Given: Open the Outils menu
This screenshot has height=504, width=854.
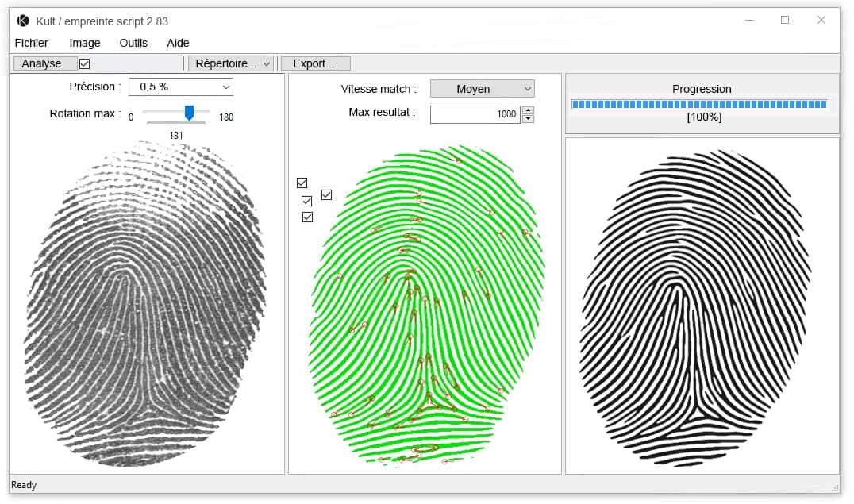Looking at the screenshot, I should click(133, 43).
